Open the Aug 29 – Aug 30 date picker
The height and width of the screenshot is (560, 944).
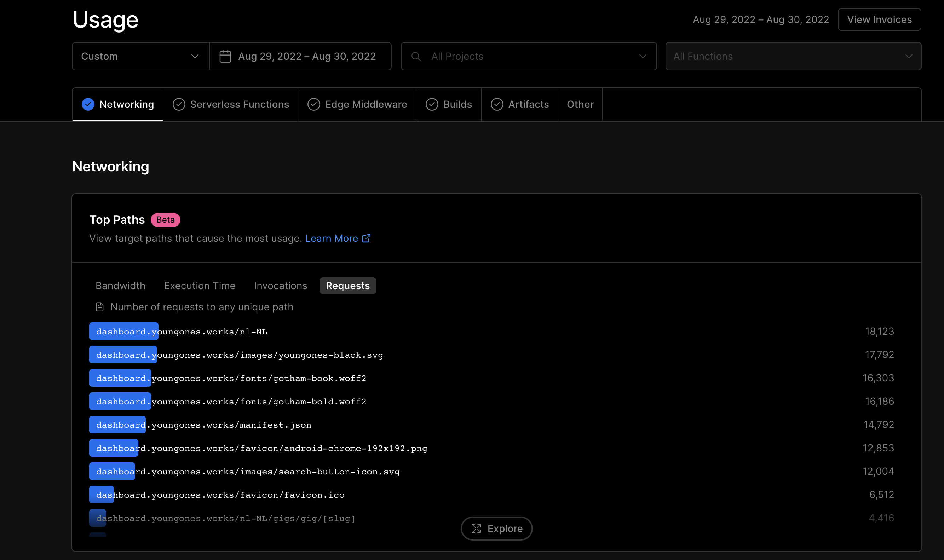point(300,56)
